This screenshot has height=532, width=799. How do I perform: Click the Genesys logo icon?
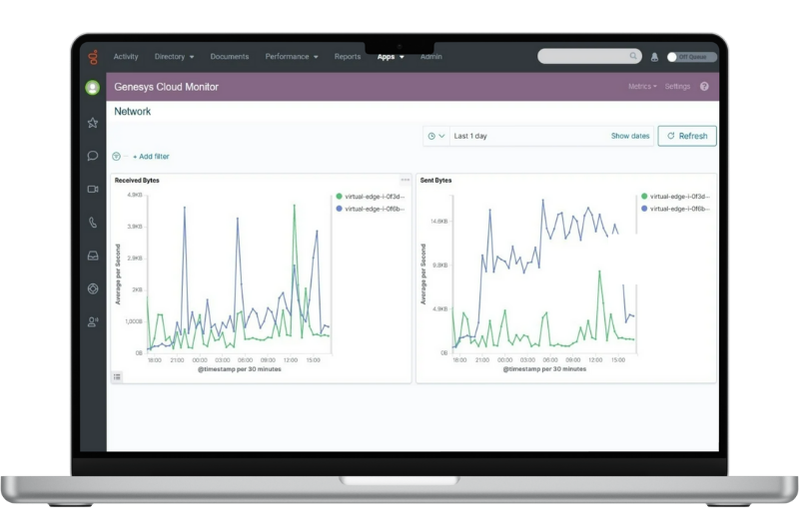(x=93, y=57)
